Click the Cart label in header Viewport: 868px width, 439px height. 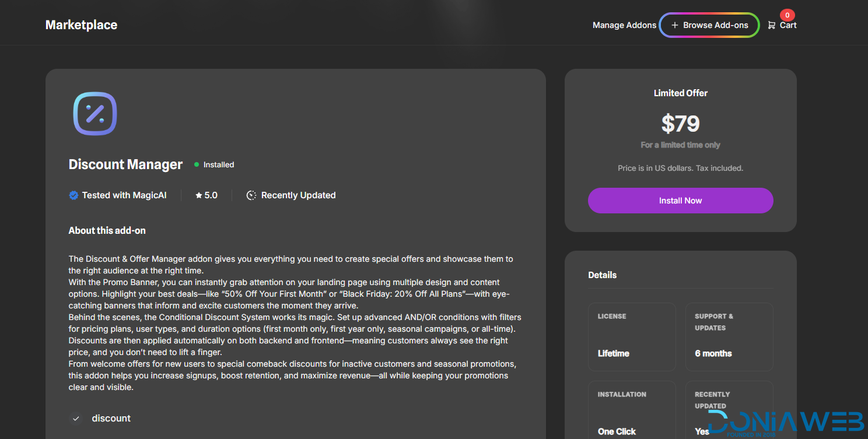[788, 25]
